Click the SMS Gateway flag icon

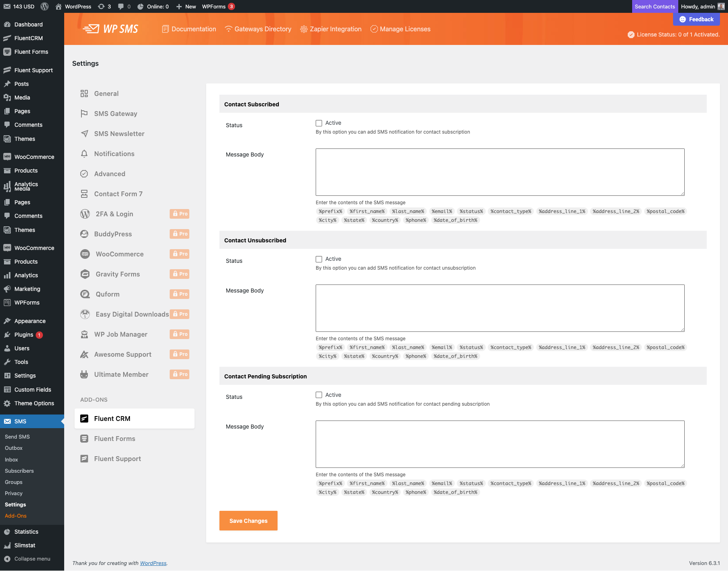coord(84,114)
